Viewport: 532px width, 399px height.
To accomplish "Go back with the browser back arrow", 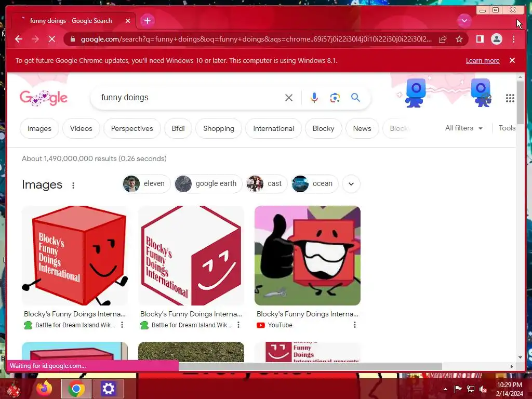I will click(x=19, y=39).
